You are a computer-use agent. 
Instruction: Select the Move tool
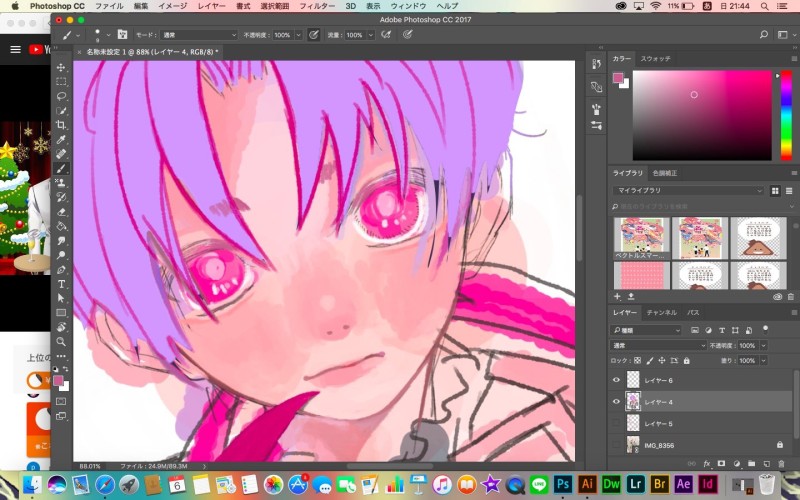pos(61,67)
